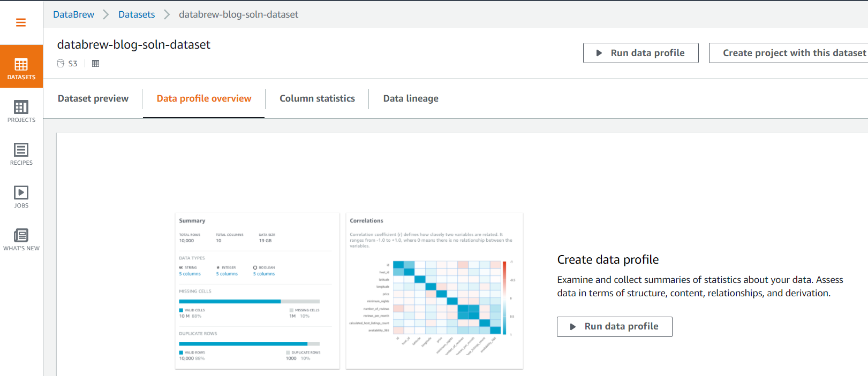Open the Jobs sidebar section

pyautogui.click(x=21, y=197)
